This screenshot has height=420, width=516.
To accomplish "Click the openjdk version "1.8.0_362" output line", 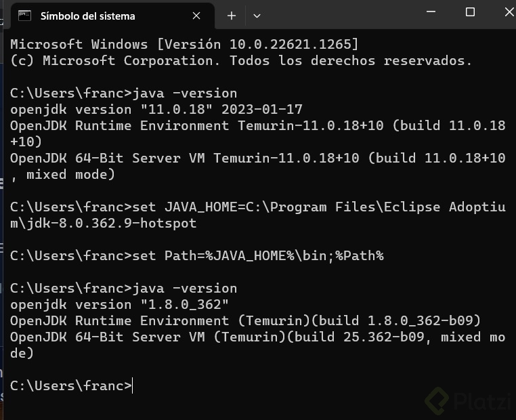I will (x=119, y=305).
